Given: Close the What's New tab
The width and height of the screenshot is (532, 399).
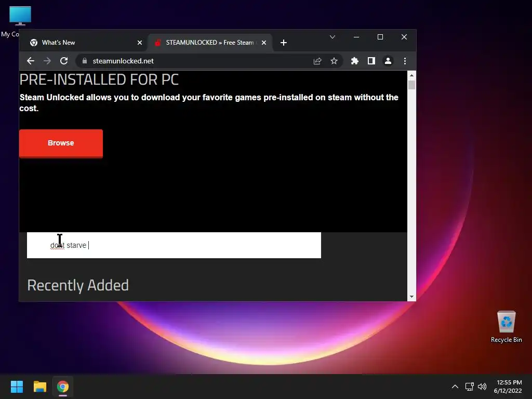Looking at the screenshot, I should click(x=140, y=43).
